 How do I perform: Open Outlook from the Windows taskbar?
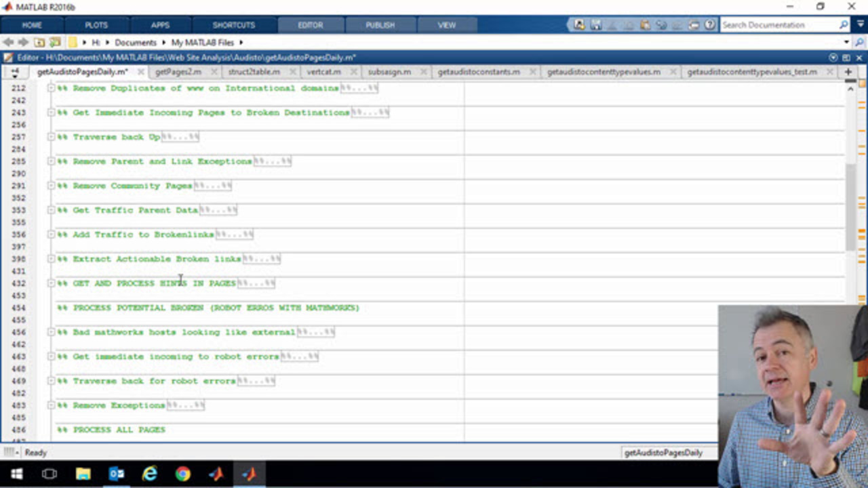tap(117, 474)
